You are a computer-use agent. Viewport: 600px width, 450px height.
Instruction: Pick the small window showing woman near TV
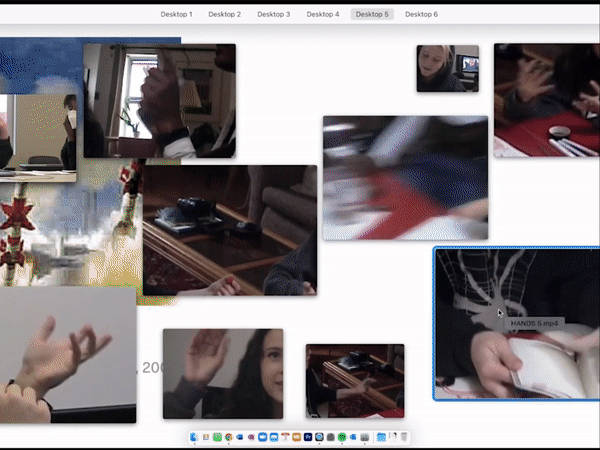(x=447, y=68)
